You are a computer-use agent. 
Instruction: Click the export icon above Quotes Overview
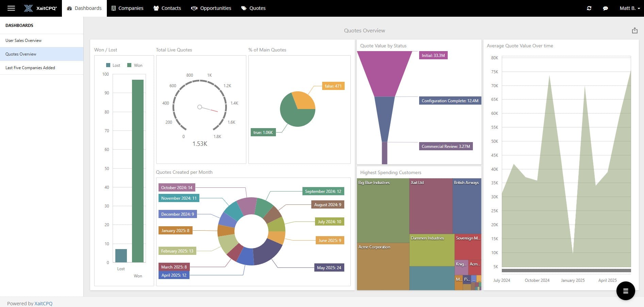pos(635,30)
